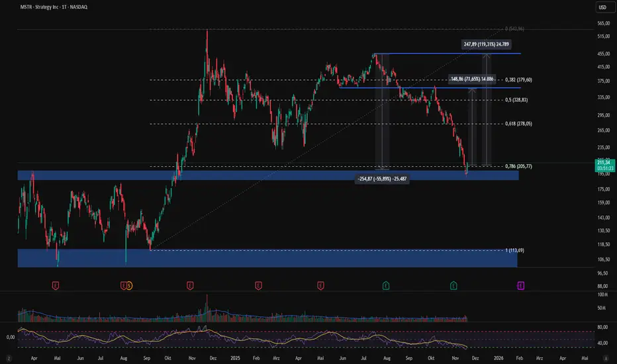Open the USD currency selector

605,7
